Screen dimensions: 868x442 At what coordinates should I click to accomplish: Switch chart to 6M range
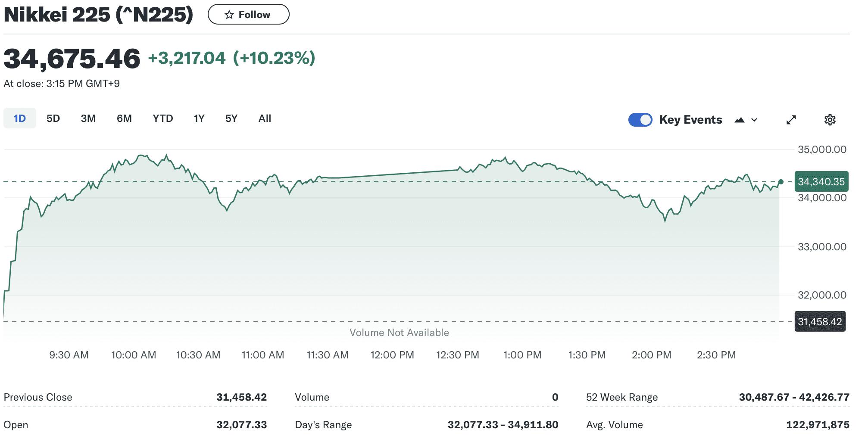124,118
